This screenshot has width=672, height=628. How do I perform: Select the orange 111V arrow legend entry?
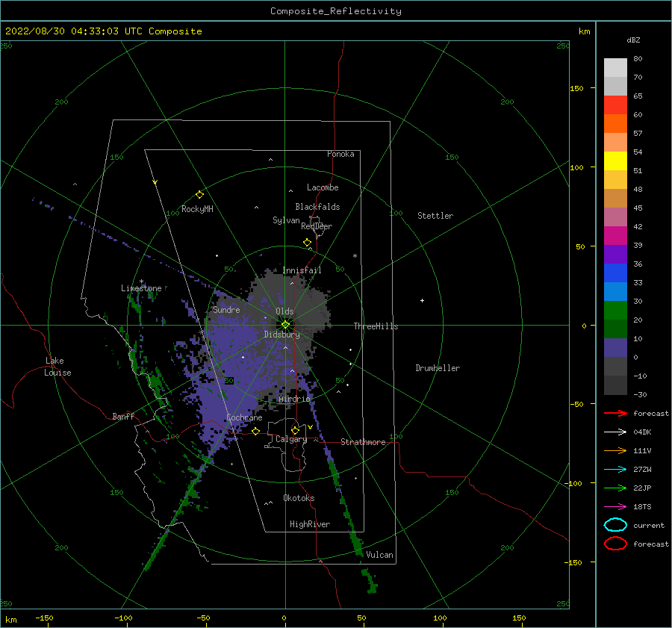[615, 450]
